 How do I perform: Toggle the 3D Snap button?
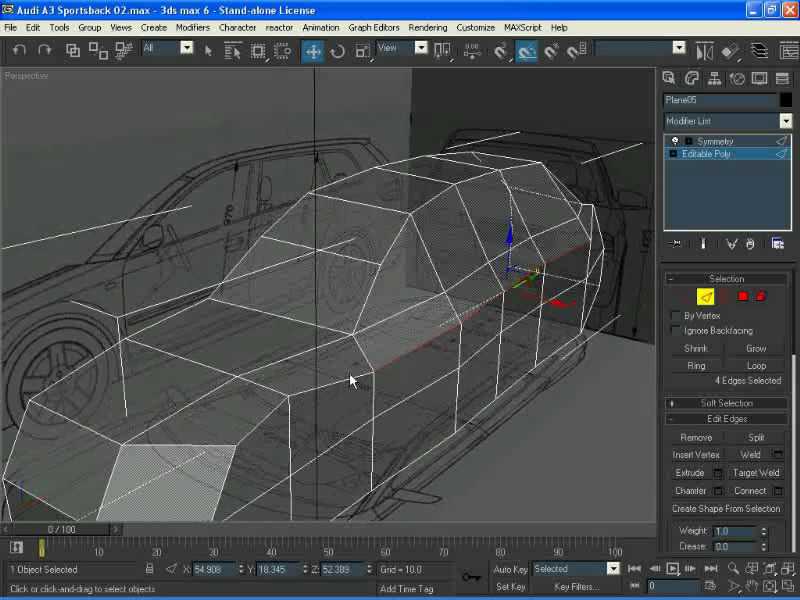(x=501, y=51)
